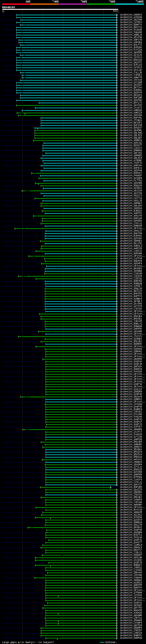Screen dimensions: 146x644
Task: Select label UniRef100_C1E2C0
Action: [131, 148]
